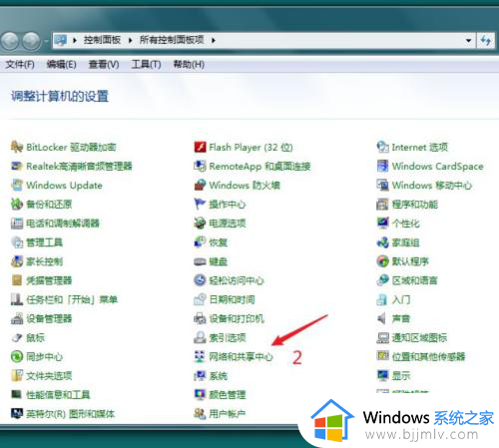Expand the arrow after 所有控制面板项 breadcrumb

pos(214,41)
